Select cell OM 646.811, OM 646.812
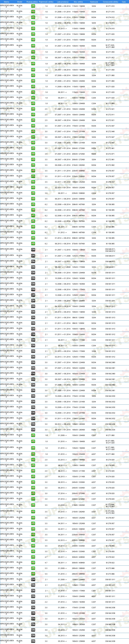129x644 pixels. click(x=110, y=250)
